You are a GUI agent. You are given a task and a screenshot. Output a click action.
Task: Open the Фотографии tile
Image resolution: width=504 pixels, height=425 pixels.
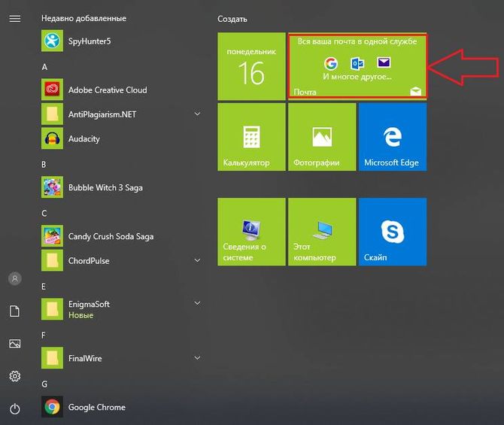[x=321, y=138]
